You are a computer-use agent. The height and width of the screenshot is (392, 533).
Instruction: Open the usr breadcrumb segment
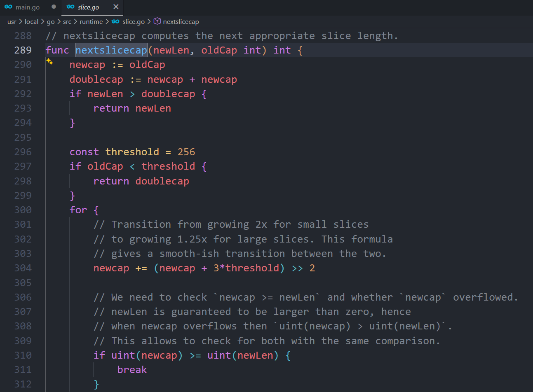(x=12, y=22)
